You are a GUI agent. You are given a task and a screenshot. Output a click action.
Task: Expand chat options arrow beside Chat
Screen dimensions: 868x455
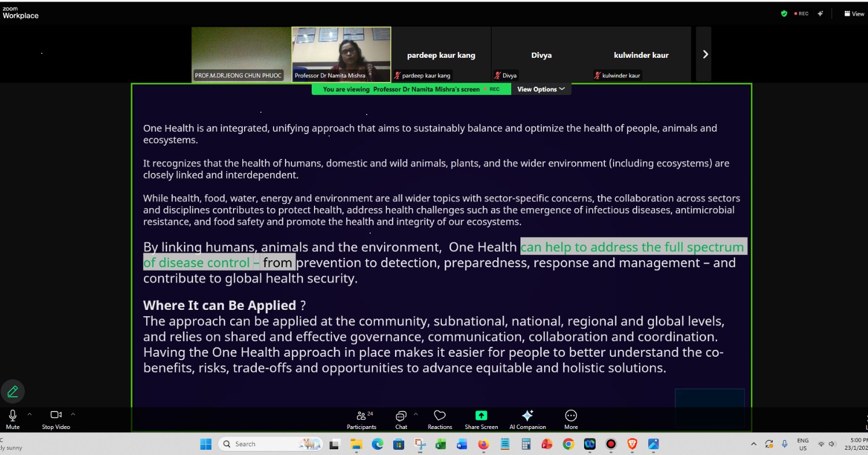click(415, 414)
